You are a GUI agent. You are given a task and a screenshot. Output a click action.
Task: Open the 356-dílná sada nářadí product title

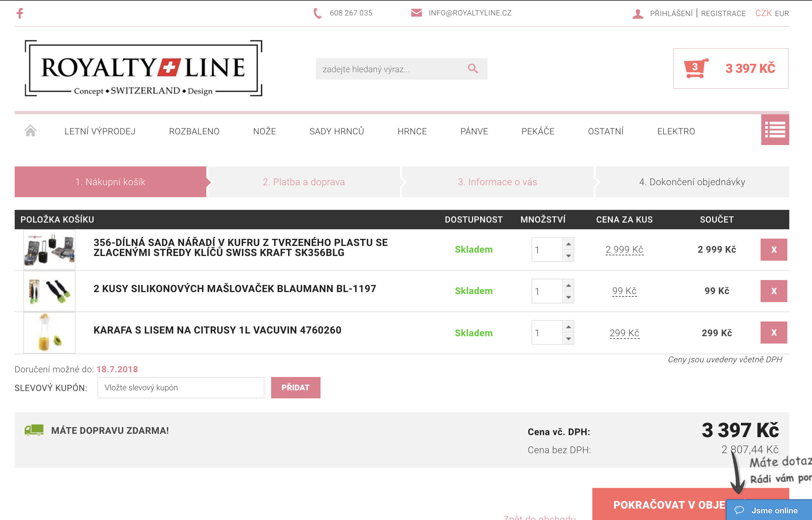[x=240, y=248]
